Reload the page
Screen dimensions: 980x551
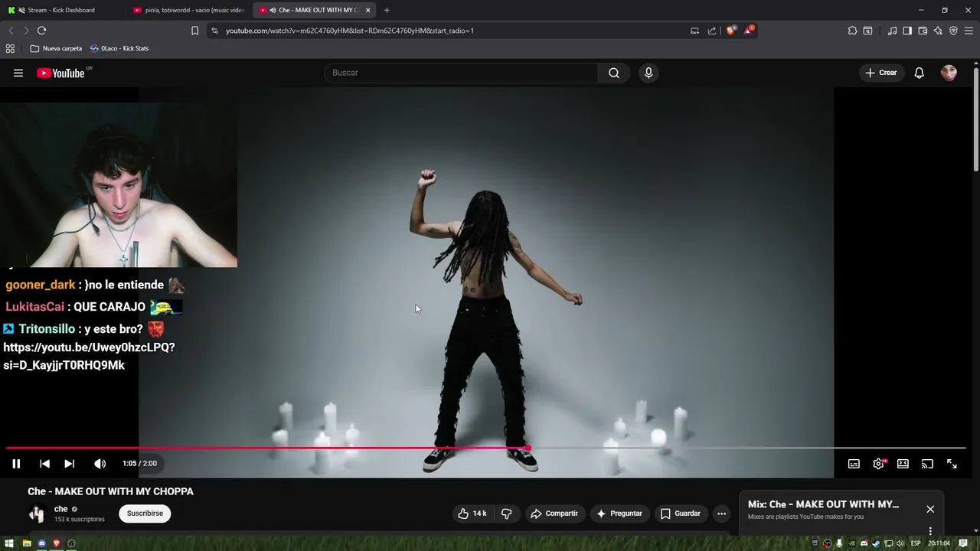[41, 31]
